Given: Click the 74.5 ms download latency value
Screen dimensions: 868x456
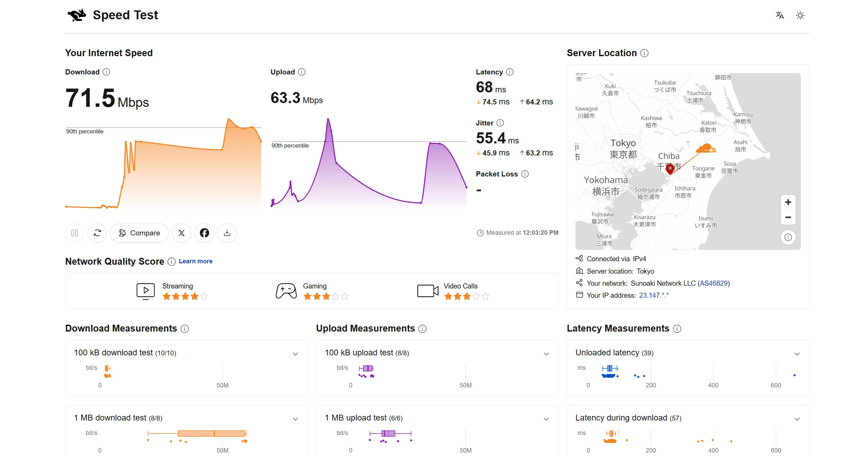Looking at the screenshot, I should 493,102.
